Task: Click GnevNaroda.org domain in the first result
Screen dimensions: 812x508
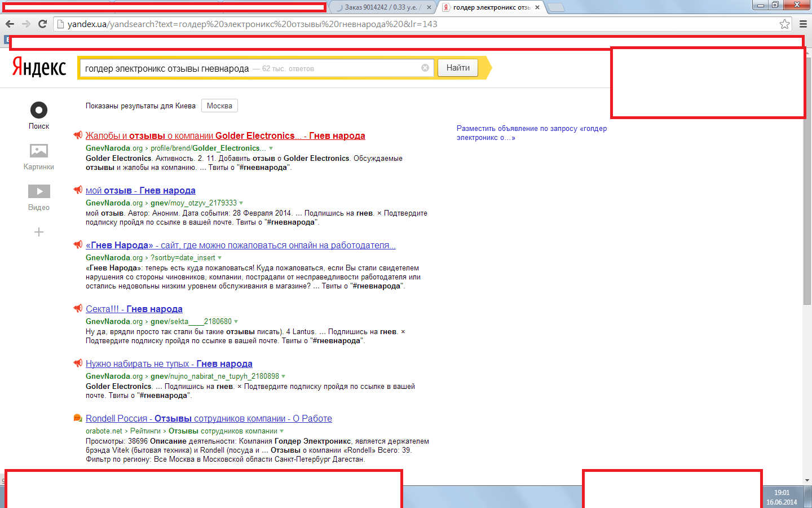Action: 114,148
